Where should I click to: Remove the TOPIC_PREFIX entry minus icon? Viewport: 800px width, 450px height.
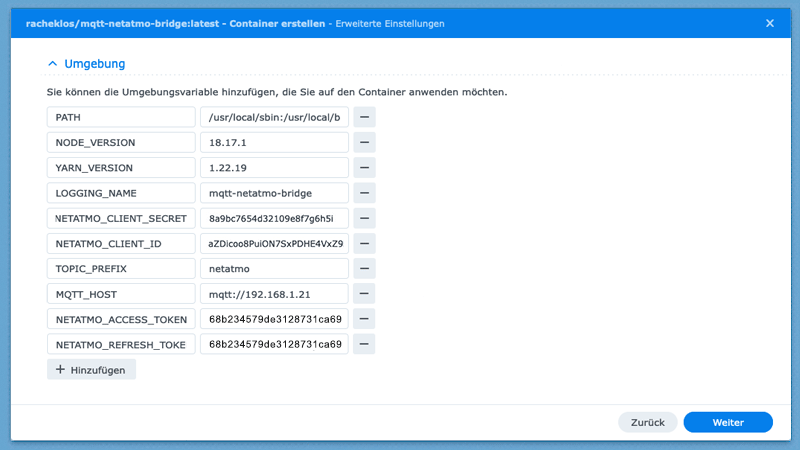click(364, 269)
